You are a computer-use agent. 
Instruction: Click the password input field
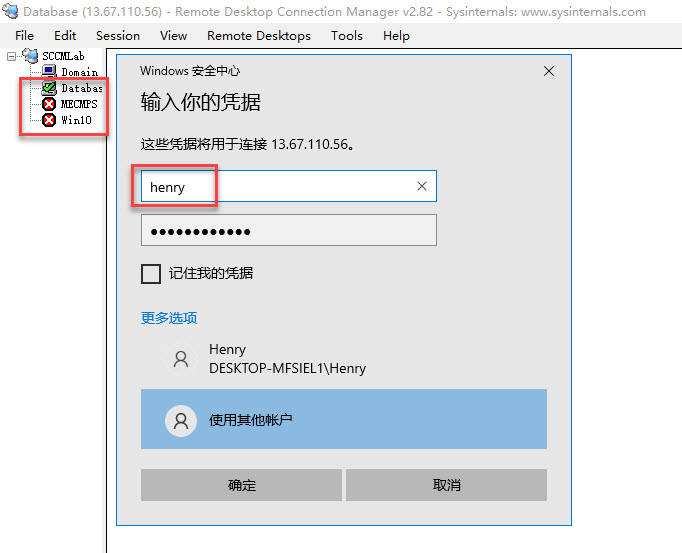click(288, 231)
